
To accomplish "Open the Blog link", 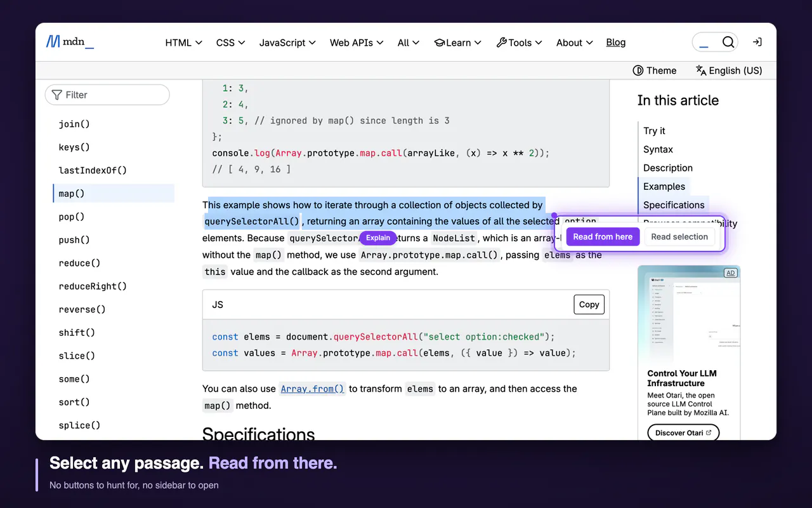I will (x=616, y=43).
